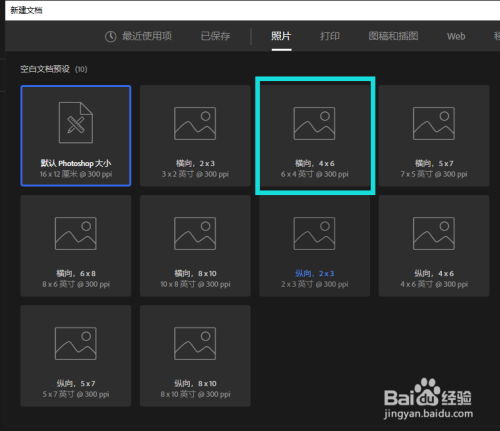500x431 pixels.
Task: Click the 照片 tab
Action: (x=281, y=36)
